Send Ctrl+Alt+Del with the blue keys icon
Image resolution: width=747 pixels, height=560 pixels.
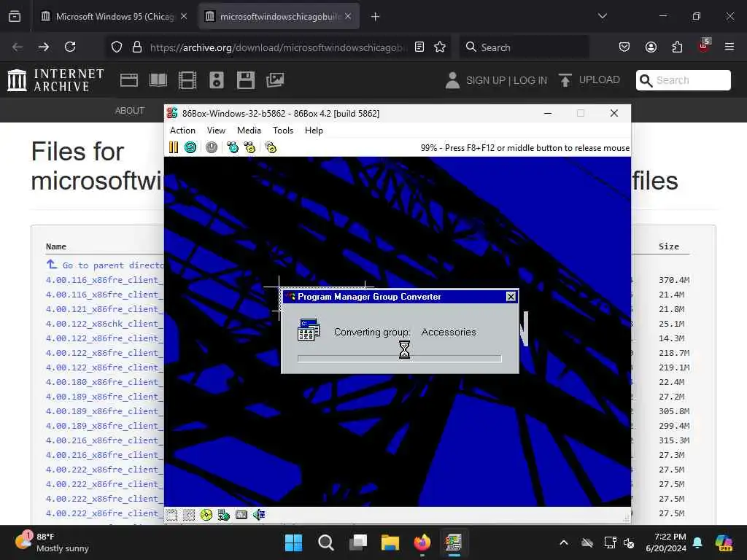coord(233,147)
